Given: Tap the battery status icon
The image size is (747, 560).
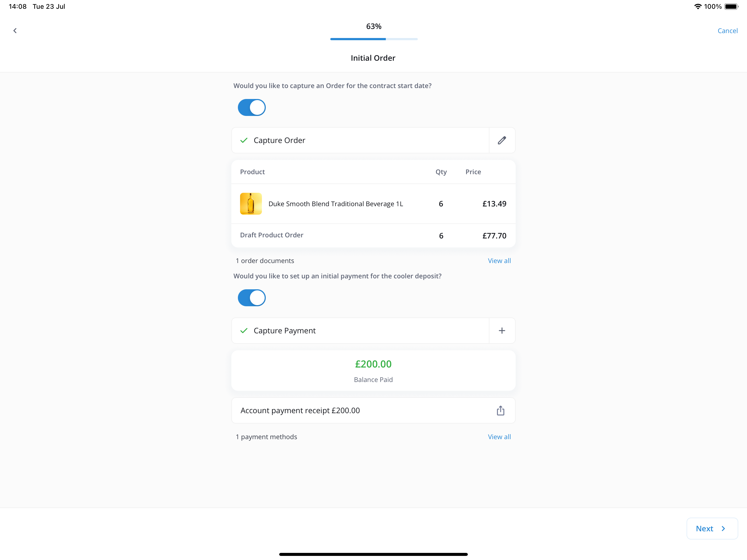Looking at the screenshot, I should pyautogui.click(x=731, y=6).
